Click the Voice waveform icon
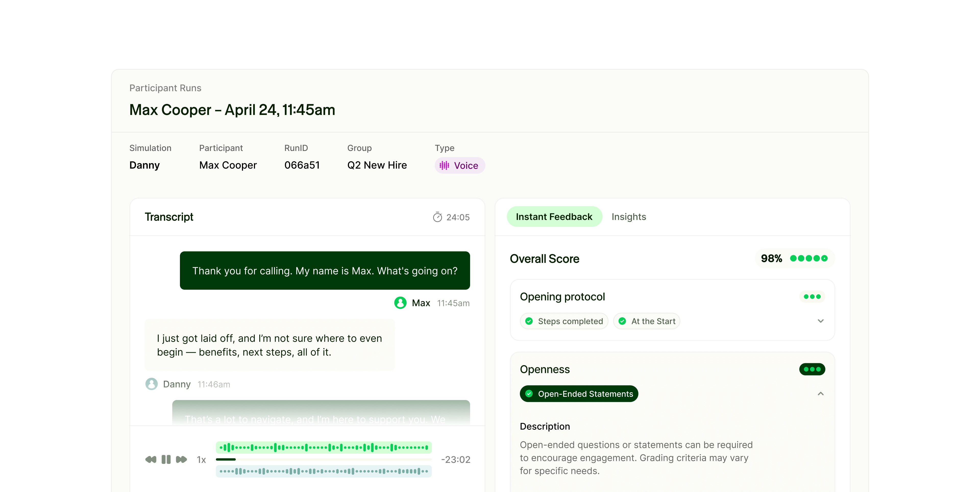Image resolution: width=980 pixels, height=492 pixels. [x=444, y=165]
